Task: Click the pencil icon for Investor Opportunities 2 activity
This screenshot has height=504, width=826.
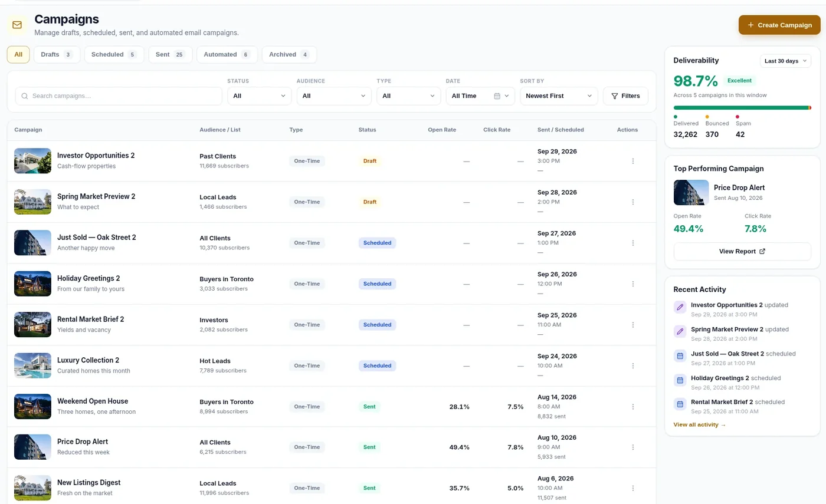Action: coord(680,307)
